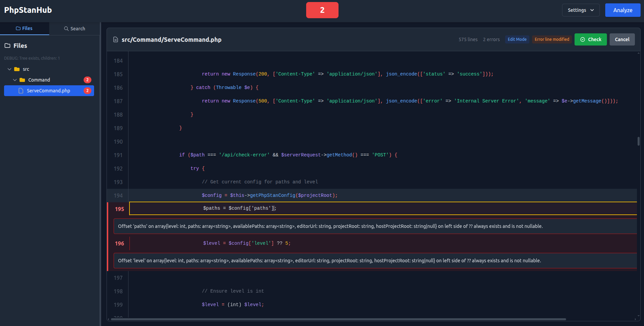This screenshot has width=644, height=326.
Task: Switch to the Files tab
Action: pyautogui.click(x=24, y=29)
